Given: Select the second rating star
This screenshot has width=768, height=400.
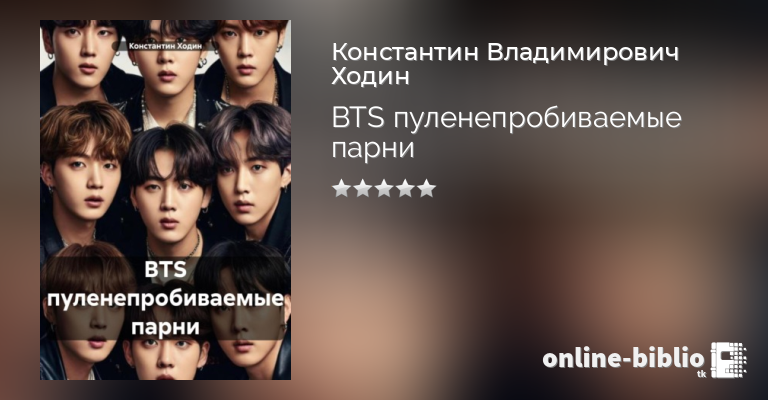Looking at the screenshot, I should 362,188.
